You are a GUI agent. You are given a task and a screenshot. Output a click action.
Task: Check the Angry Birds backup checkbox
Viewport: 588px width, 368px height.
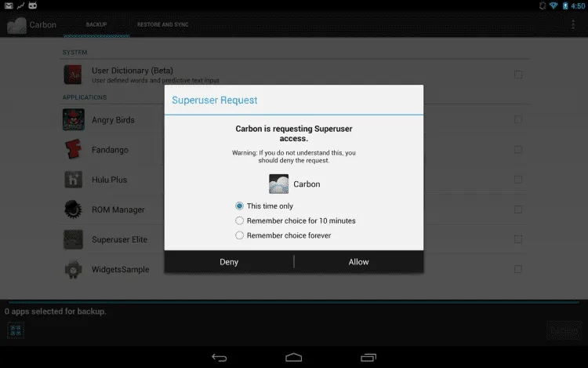tap(518, 120)
